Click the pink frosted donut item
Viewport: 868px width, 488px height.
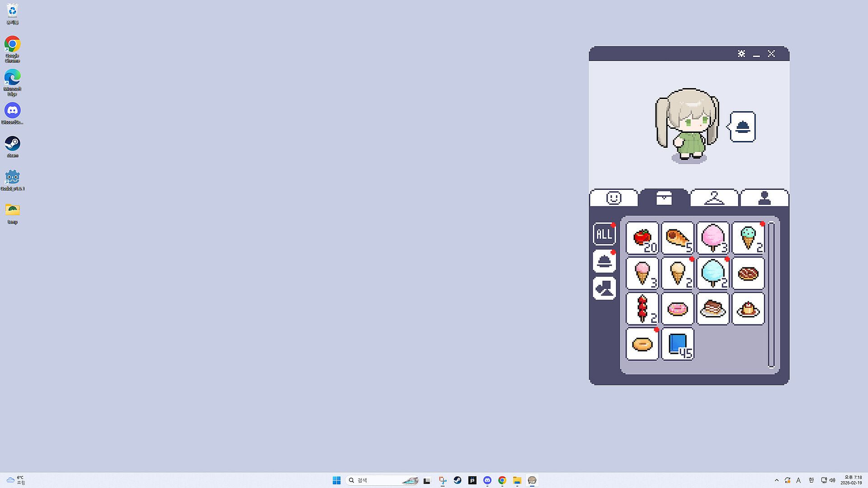677,309
